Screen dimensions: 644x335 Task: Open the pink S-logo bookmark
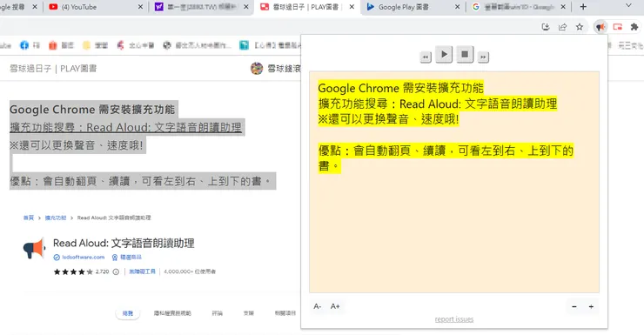click(135, 45)
